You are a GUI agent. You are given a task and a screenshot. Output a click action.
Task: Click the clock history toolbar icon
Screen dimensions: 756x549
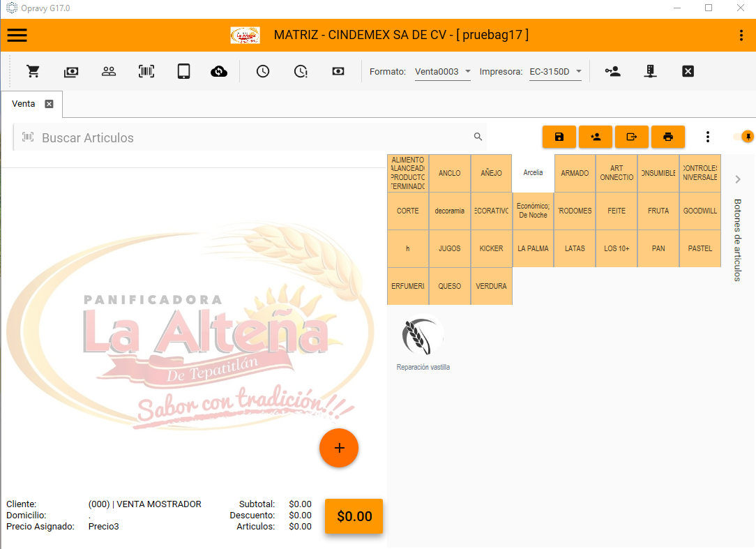(263, 71)
